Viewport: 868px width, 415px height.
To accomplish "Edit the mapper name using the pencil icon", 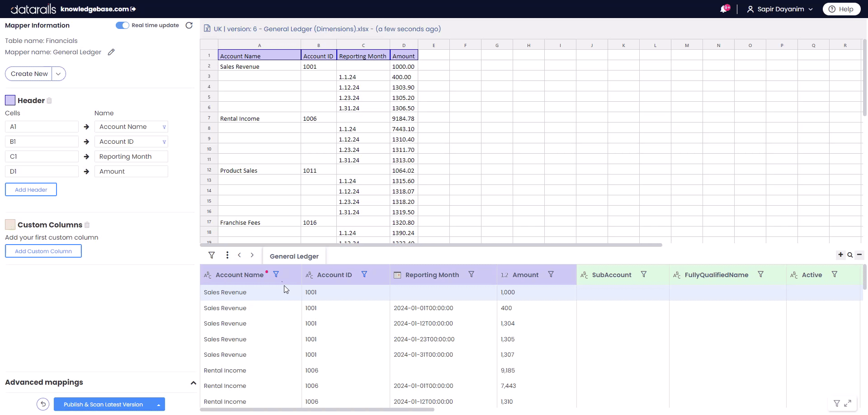I will (x=111, y=52).
